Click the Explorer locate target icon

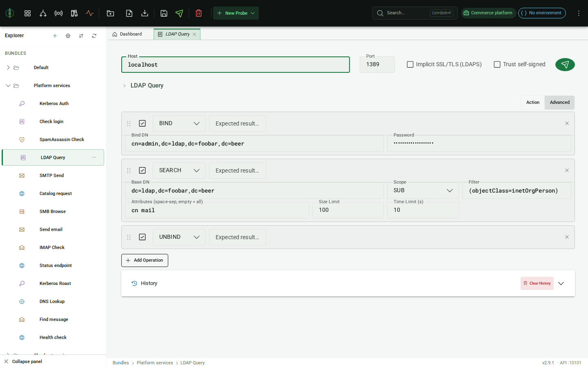pyautogui.click(x=68, y=36)
